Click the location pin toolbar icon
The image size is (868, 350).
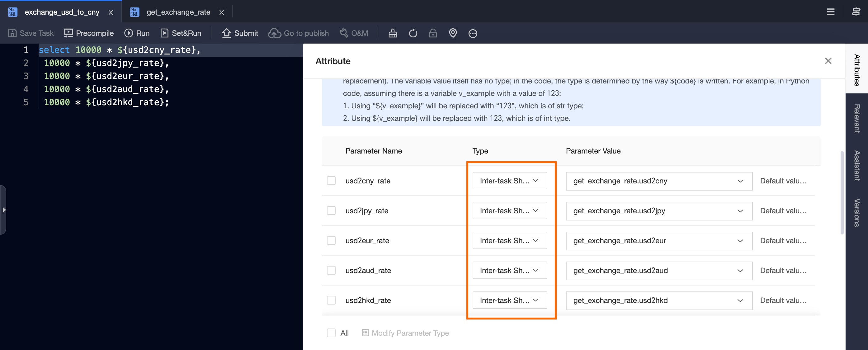point(453,33)
